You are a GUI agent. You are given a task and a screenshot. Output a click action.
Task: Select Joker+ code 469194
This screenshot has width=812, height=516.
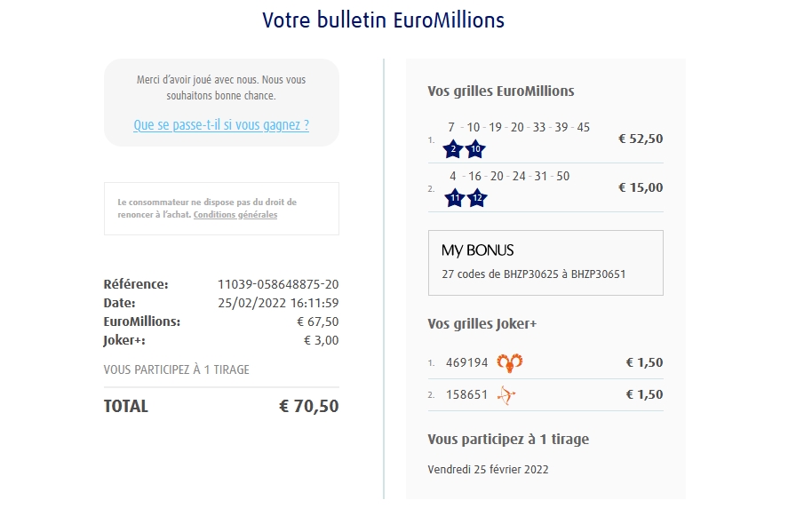[x=467, y=362]
